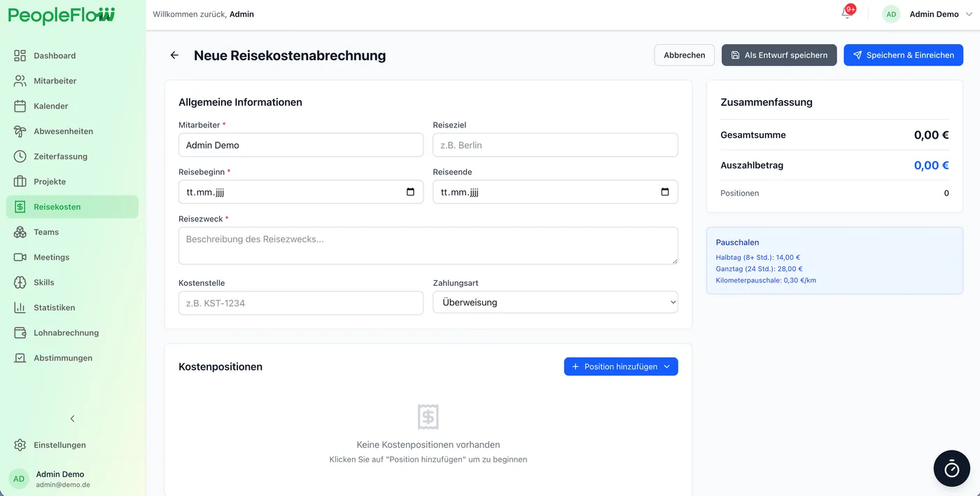Viewport: 980px width, 496px height.
Task: Open the Kalender menu item
Action: [72, 106]
